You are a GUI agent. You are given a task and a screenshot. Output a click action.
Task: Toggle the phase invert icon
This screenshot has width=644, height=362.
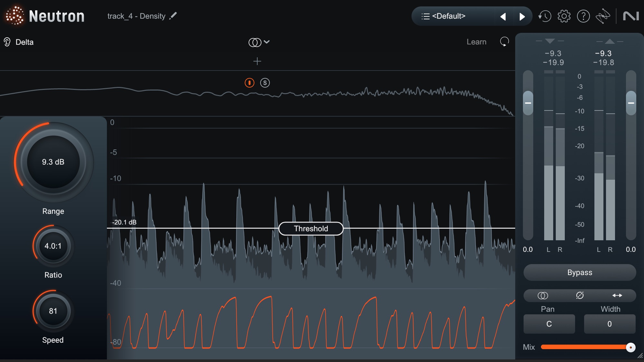point(580,295)
